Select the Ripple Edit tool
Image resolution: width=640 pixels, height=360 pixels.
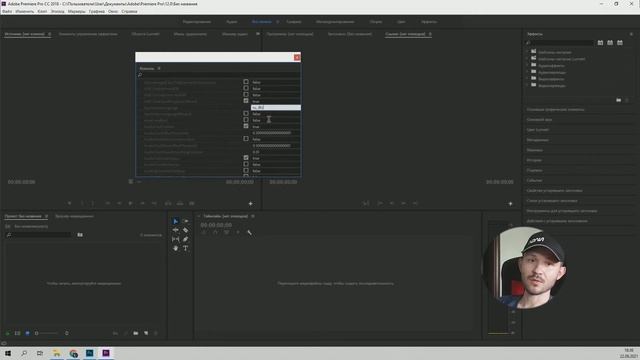[x=176, y=230]
